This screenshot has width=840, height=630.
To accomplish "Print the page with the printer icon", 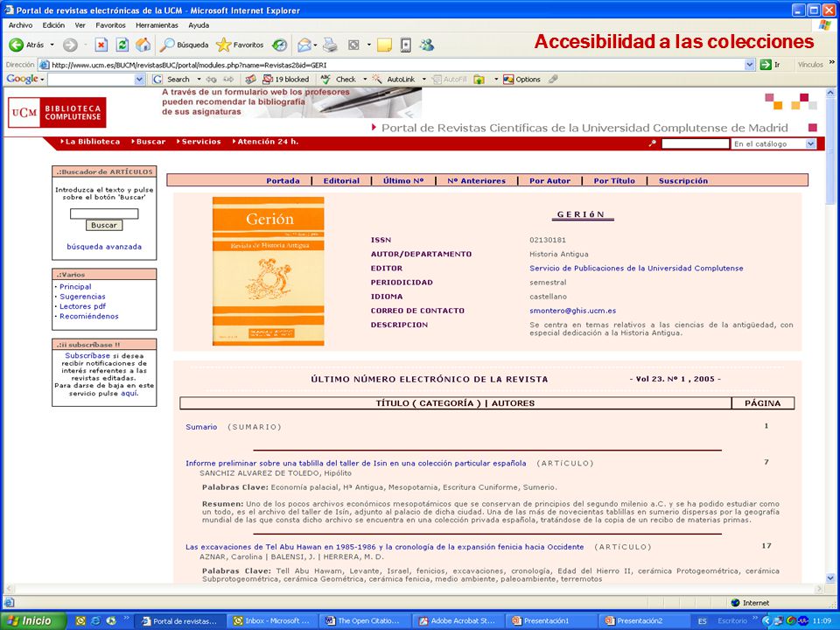I will coord(330,45).
